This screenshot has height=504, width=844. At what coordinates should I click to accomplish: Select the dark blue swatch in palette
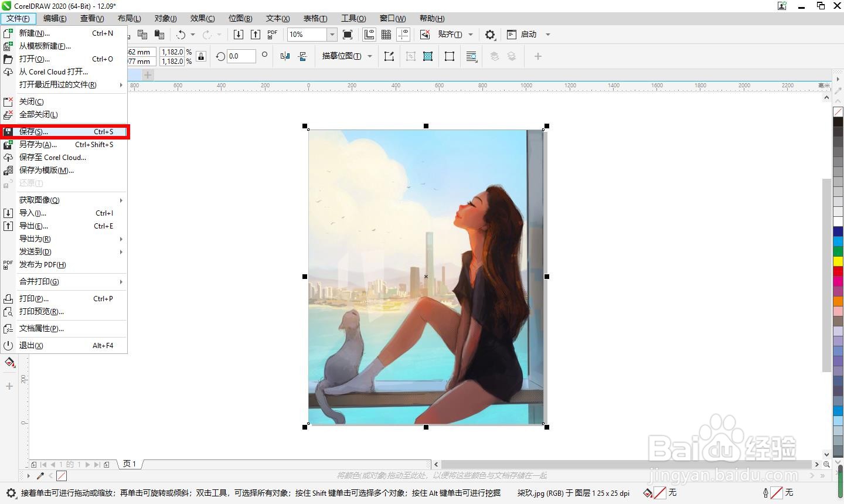(x=838, y=231)
